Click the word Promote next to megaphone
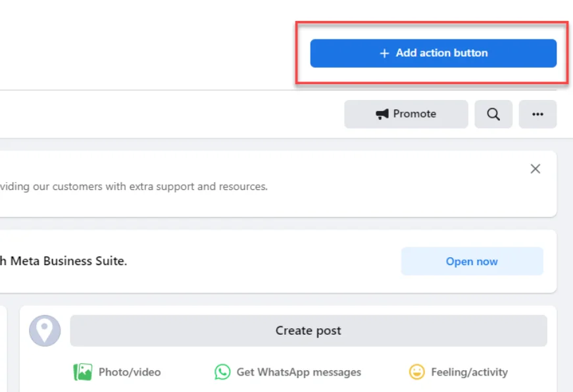This screenshot has width=573, height=392. click(414, 114)
